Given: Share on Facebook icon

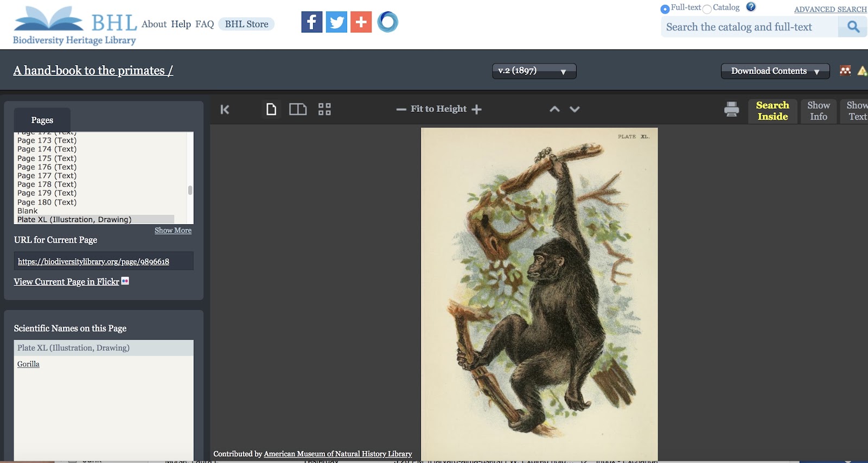Looking at the screenshot, I should (312, 22).
